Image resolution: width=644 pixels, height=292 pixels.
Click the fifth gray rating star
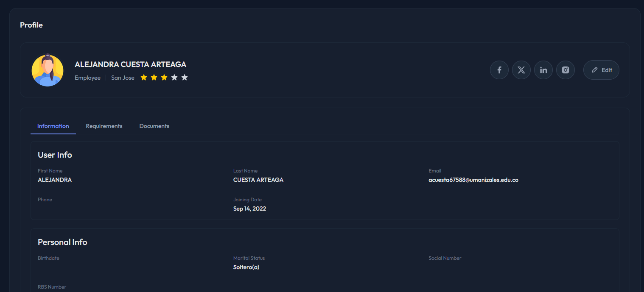coord(185,78)
